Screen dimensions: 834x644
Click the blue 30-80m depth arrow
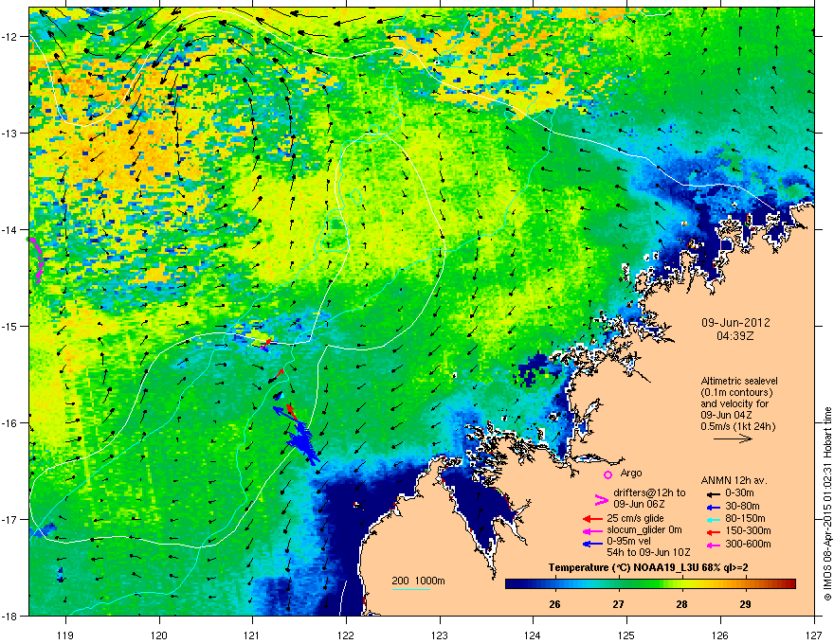click(713, 507)
